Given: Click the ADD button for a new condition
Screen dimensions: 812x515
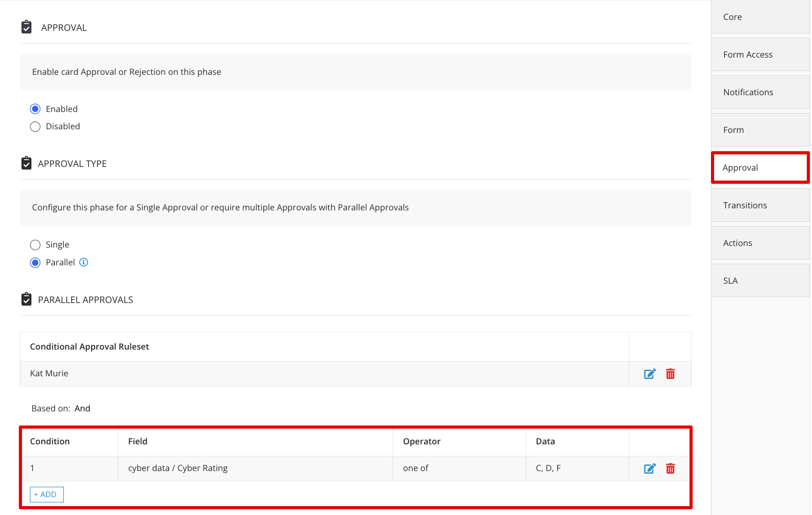Looking at the screenshot, I should pyautogui.click(x=46, y=494).
